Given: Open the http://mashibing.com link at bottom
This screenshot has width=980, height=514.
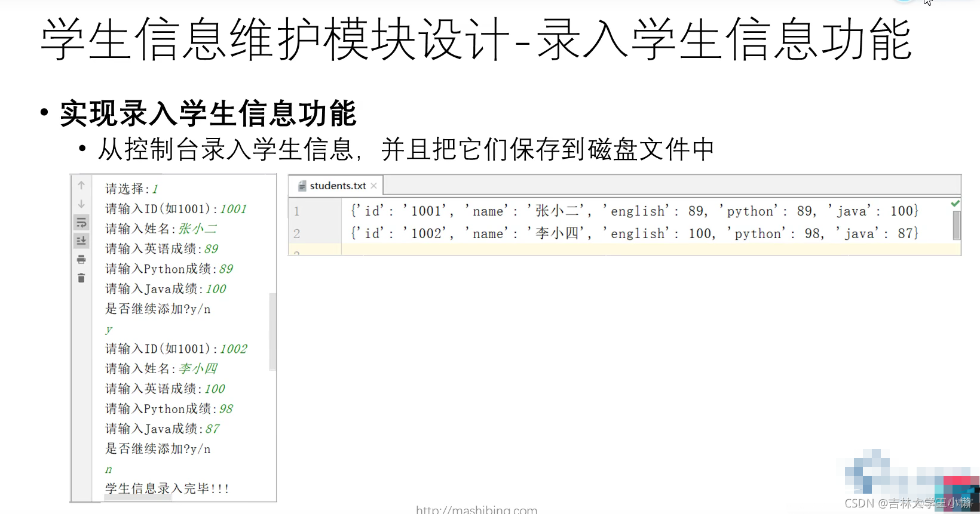Looking at the screenshot, I should [x=476, y=509].
